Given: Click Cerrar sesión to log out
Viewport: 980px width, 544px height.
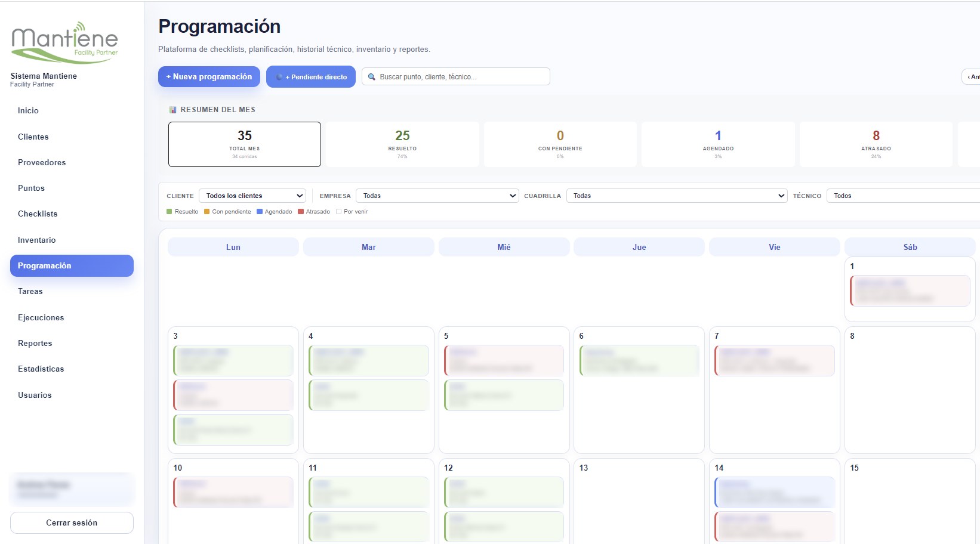Looking at the screenshot, I should (72, 523).
